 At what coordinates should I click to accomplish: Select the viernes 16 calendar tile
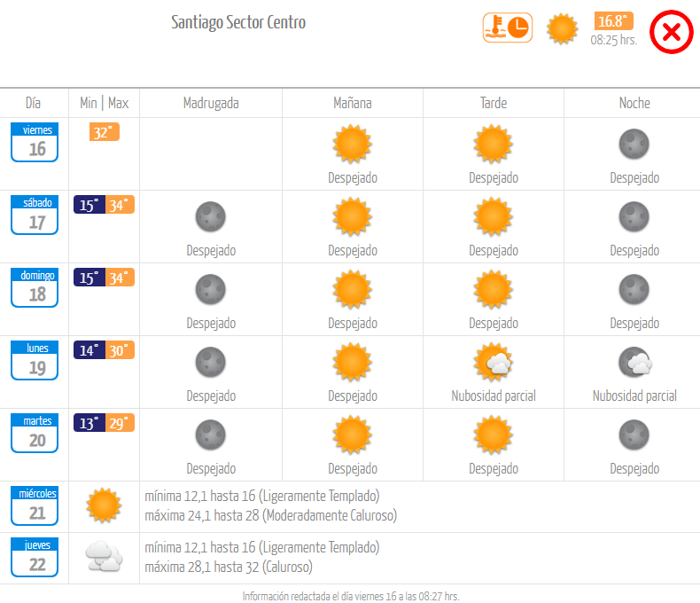[35, 142]
